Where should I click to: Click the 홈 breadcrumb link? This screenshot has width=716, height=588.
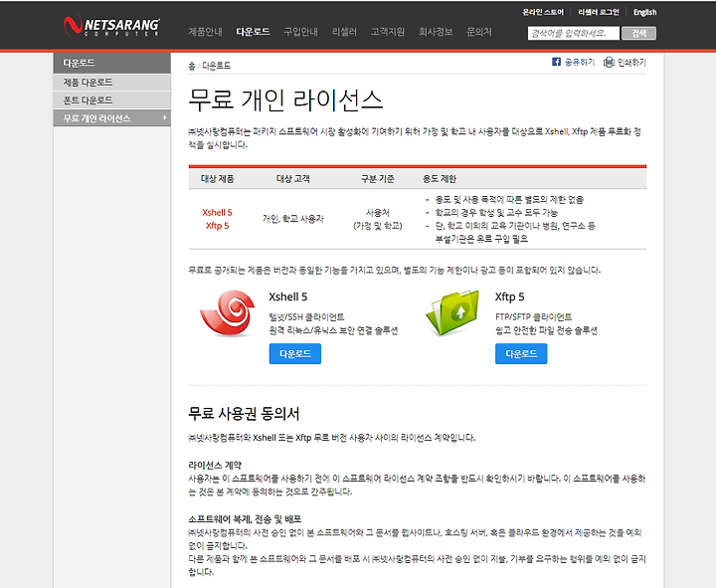tap(192, 66)
